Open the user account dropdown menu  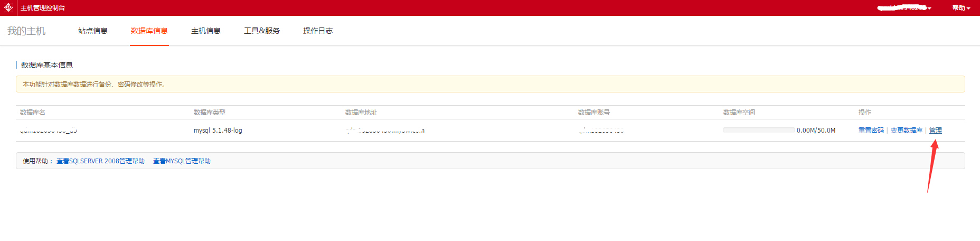tap(904, 8)
